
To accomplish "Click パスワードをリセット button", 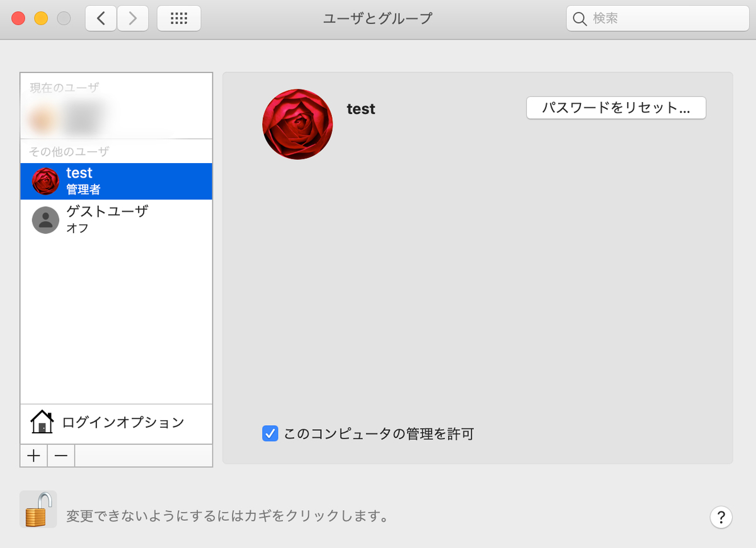I will [x=616, y=108].
